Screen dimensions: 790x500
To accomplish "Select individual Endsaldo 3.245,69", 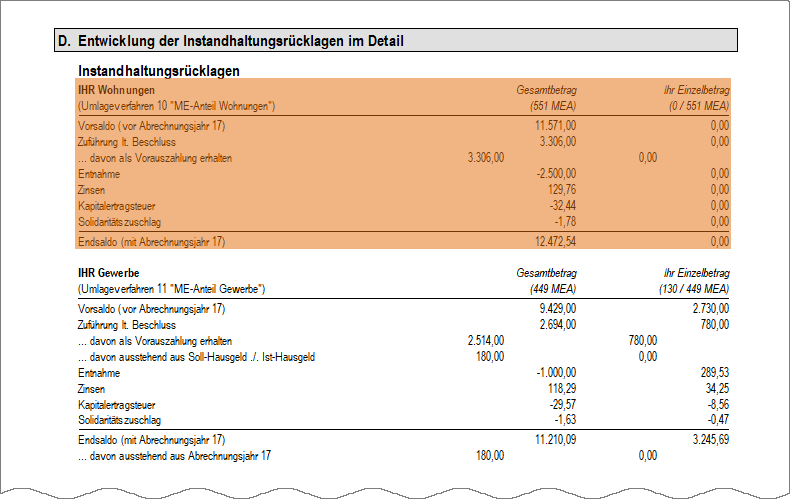I will point(710,440).
